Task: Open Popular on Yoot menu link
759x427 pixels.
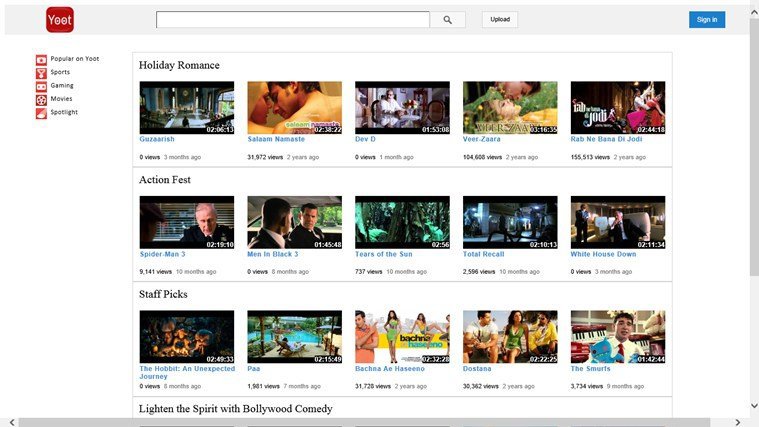Action: point(75,59)
